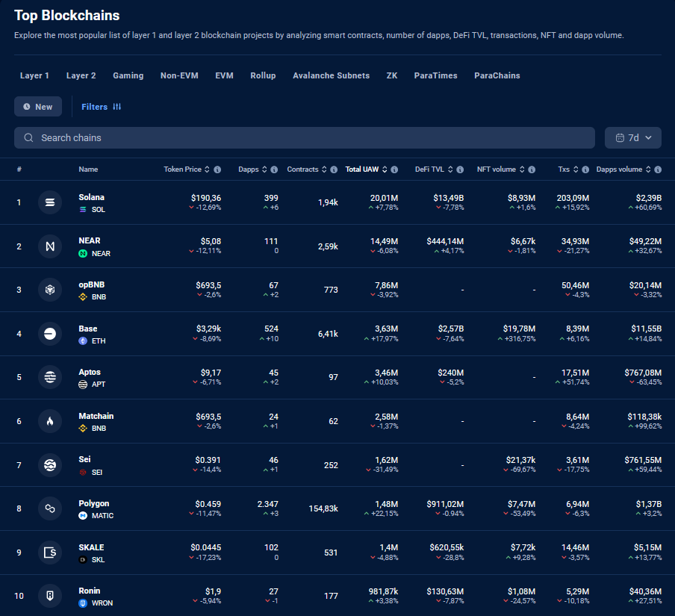Click Solana Total UAW 20,01M value
The height and width of the screenshot is (616, 675).
384,198
